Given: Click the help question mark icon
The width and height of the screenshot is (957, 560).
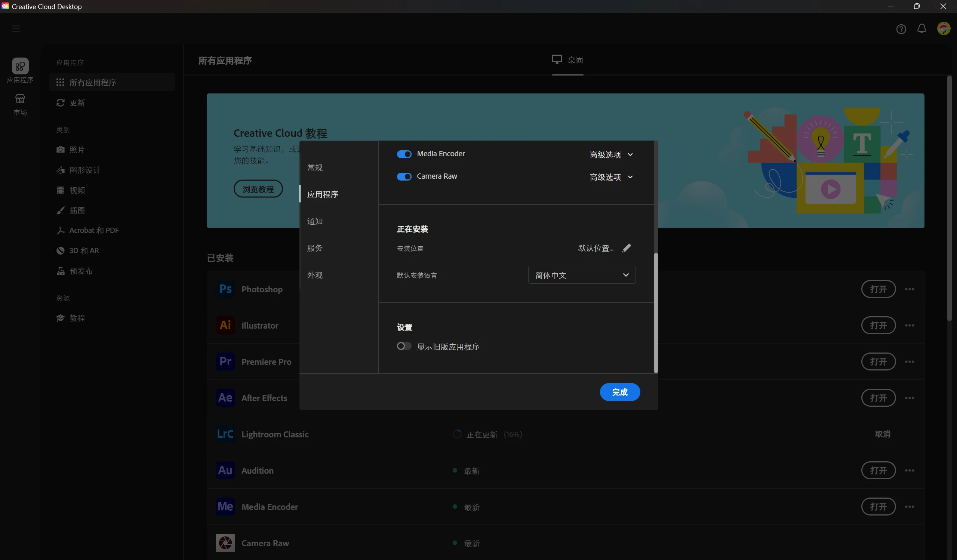Looking at the screenshot, I should coord(901,29).
